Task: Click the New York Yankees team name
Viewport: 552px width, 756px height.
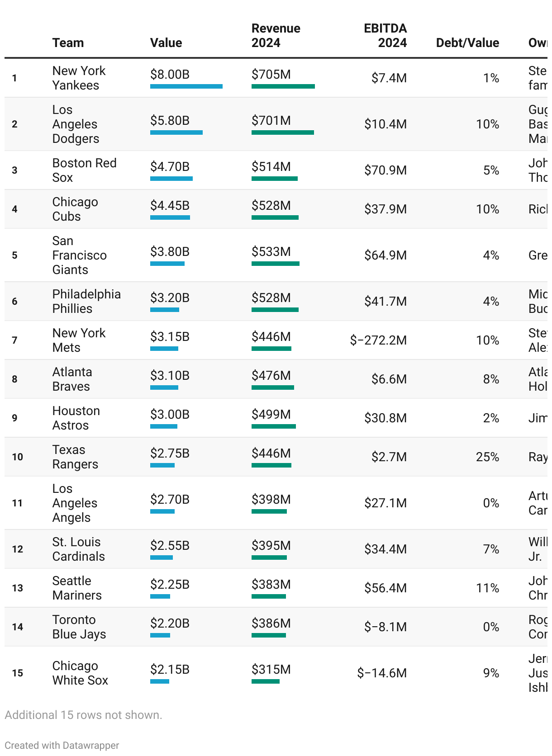Action: (79, 78)
